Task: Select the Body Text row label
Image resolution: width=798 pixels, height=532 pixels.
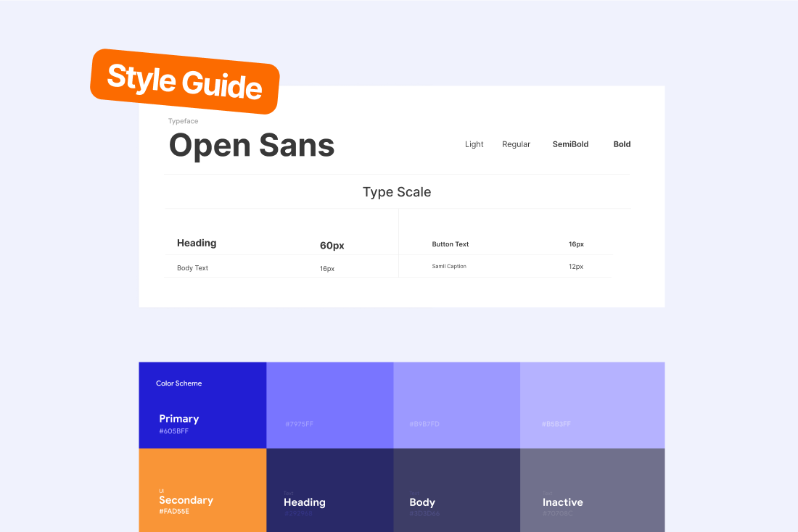Action: tap(192, 268)
